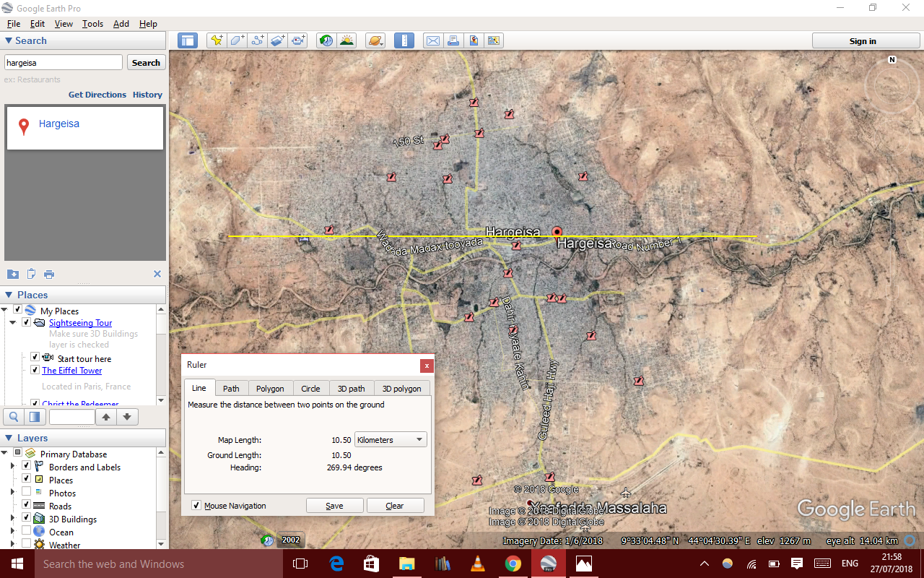Click the Add Path toolbar icon
The width and height of the screenshot is (924, 578).
pyautogui.click(x=258, y=41)
